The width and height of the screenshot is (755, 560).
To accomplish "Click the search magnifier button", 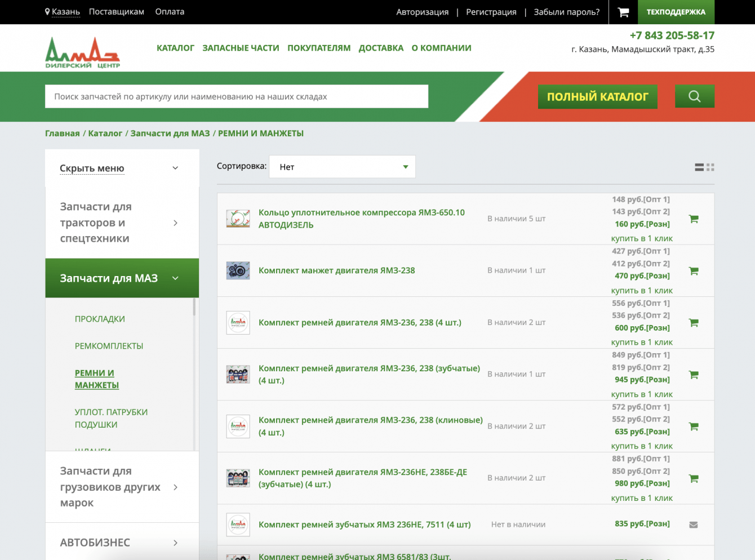I will (x=695, y=96).
